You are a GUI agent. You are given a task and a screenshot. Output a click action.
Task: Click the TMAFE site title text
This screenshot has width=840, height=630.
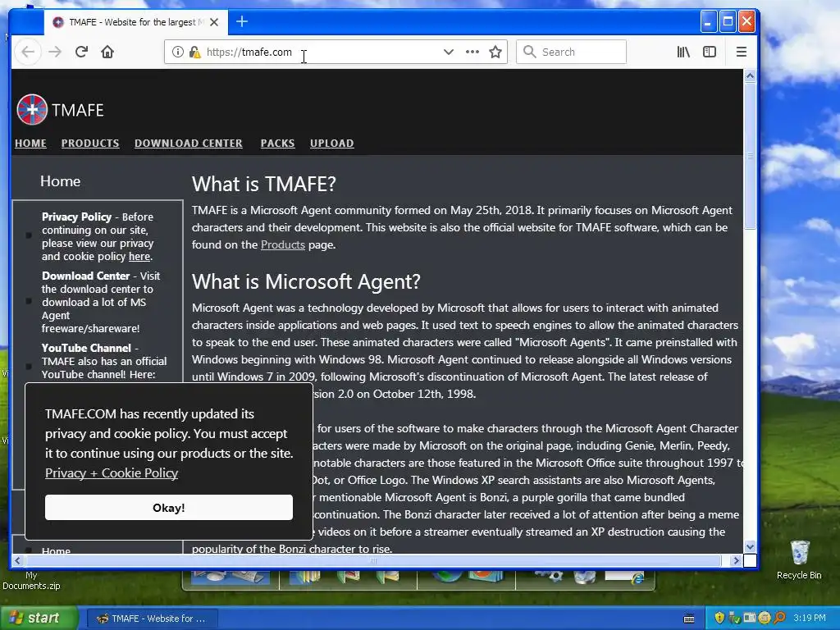78,110
